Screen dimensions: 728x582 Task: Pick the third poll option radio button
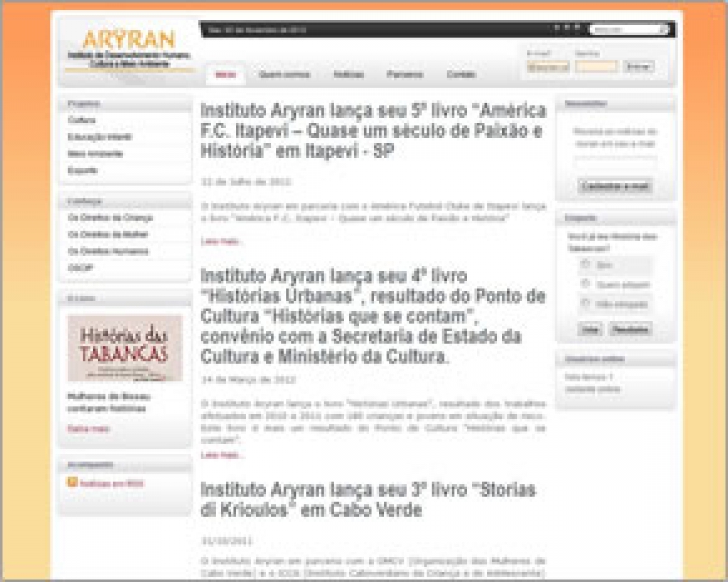(586, 302)
